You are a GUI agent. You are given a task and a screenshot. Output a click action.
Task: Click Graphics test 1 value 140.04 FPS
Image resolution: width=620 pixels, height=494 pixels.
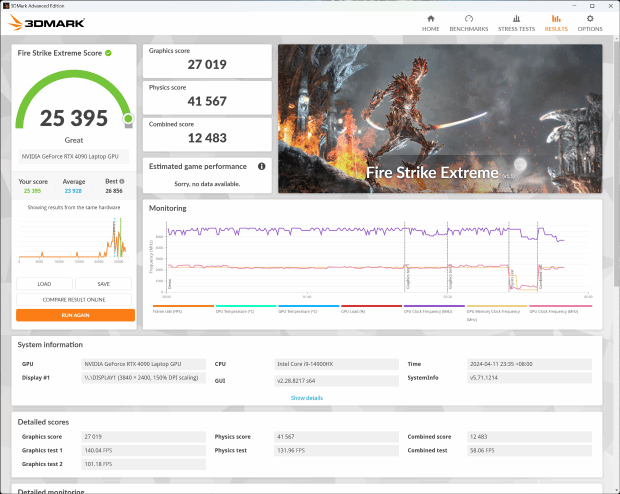pos(143,450)
